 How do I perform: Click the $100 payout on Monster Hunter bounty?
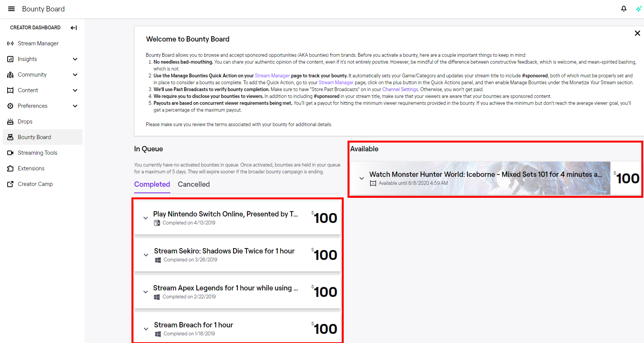point(626,178)
